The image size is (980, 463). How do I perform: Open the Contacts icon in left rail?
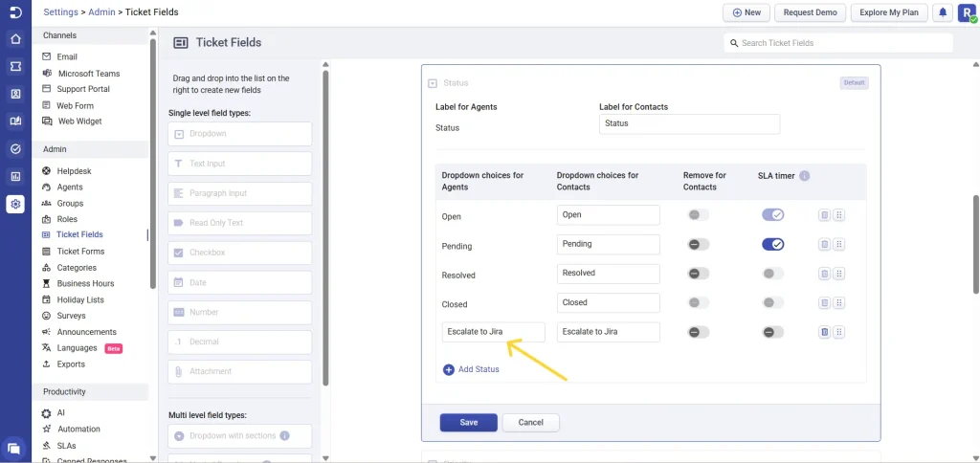click(x=15, y=94)
